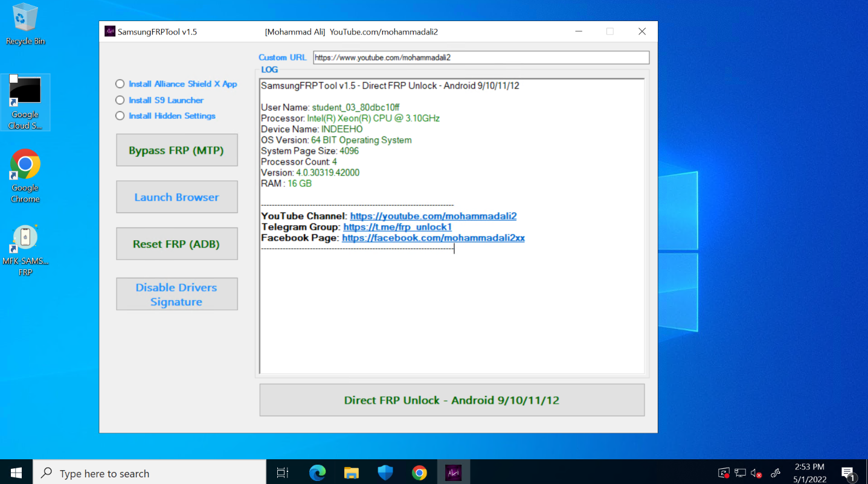This screenshot has width=868, height=484.
Task: Open Task View on the taskbar
Action: coord(283,473)
